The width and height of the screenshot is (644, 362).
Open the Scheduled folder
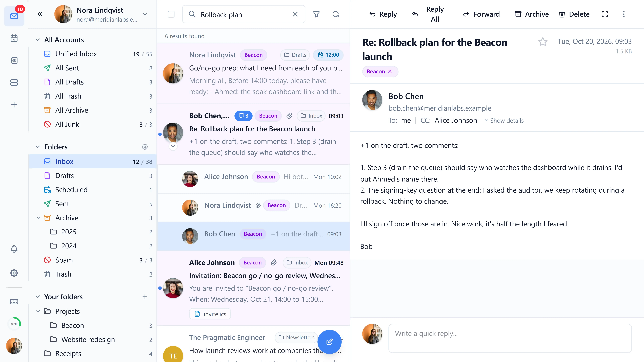click(x=92, y=190)
